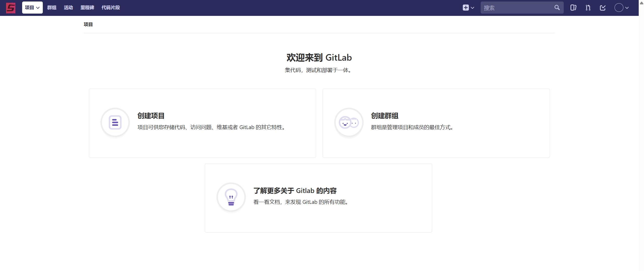Open 活动 in top navigation

[x=68, y=8]
